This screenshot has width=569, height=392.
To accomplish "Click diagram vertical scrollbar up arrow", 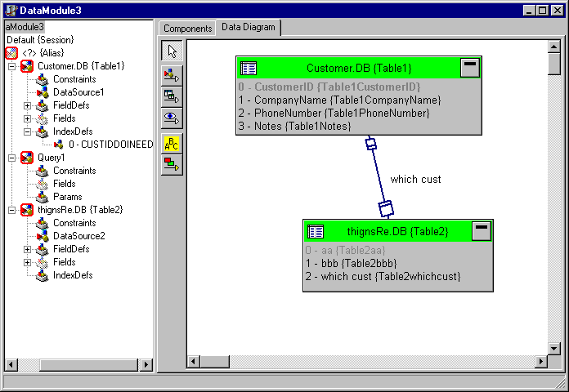I will tap(554, 47).
